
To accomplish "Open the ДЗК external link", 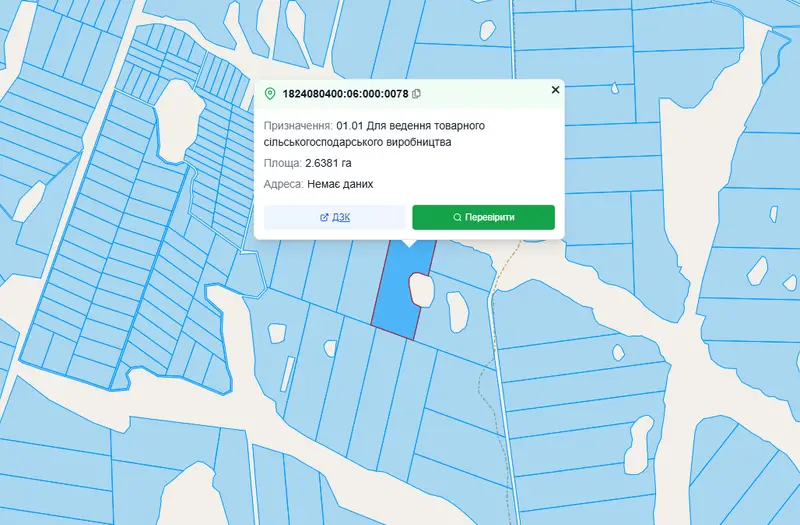I will tap(335, 217).
